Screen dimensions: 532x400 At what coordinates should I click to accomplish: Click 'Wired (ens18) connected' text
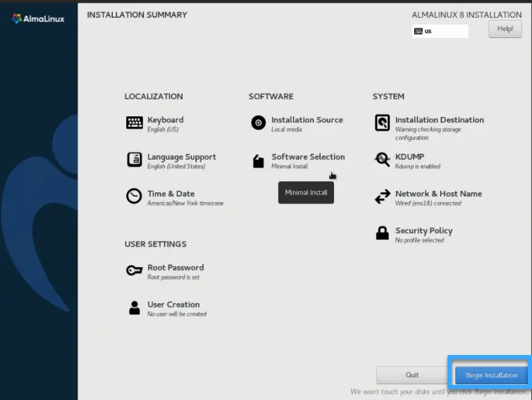[428, 203]
